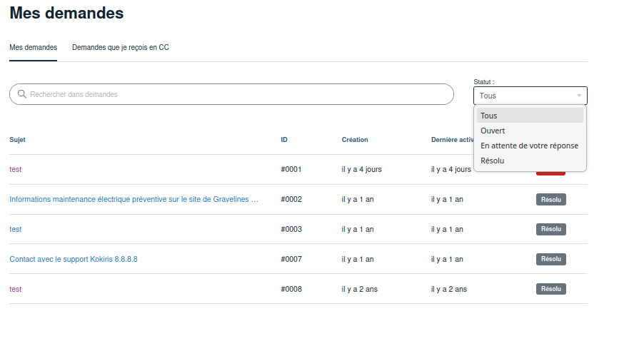Sort by the "Création" column header
Viewport: 644px width, 356px height.
pos(355,140)
